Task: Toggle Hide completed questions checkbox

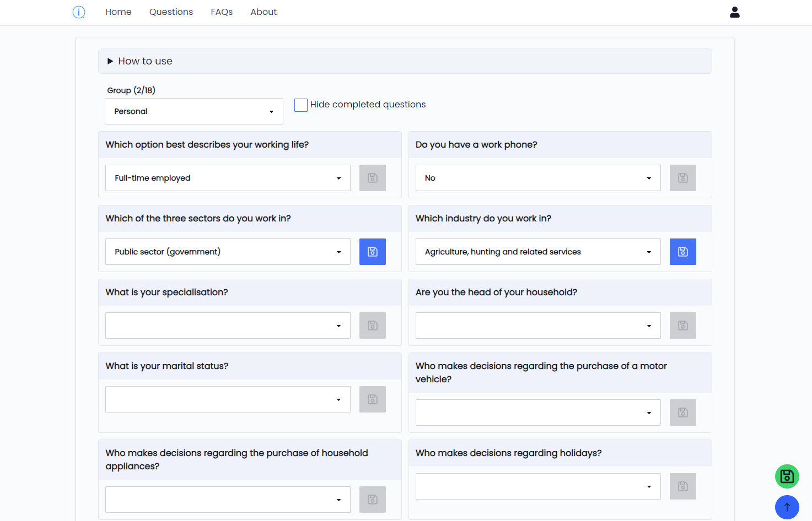Action: click(x=301, y=105)
